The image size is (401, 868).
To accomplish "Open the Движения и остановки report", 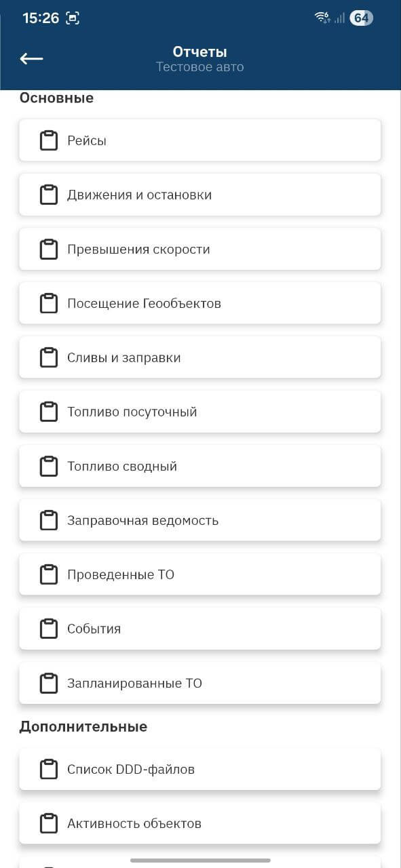I will (x=200, y=195).
